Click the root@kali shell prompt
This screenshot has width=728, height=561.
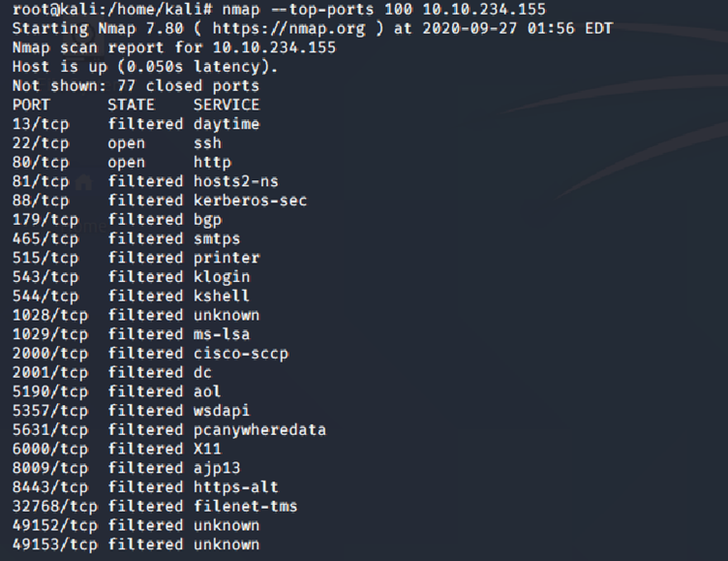click(x=89, y=10)
